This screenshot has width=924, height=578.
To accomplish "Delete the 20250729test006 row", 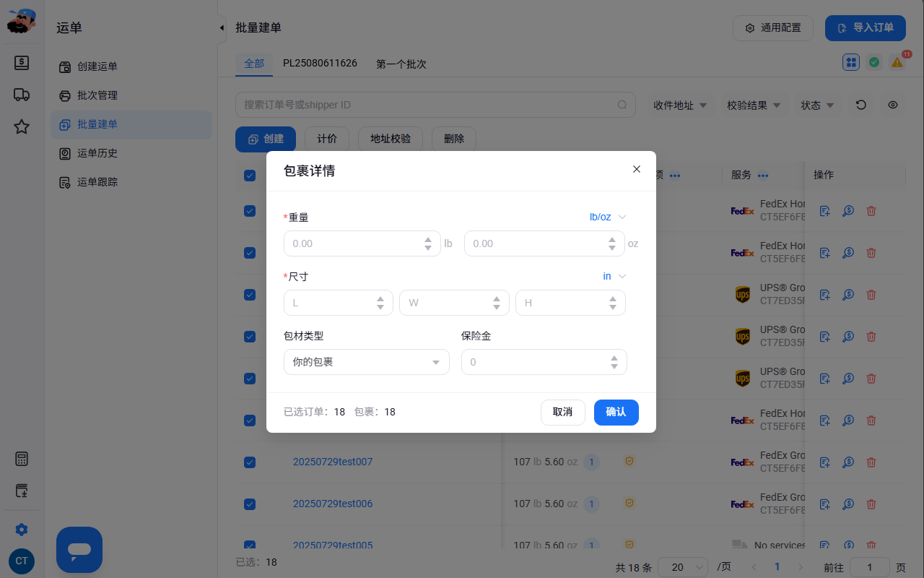I will [871, 504].
